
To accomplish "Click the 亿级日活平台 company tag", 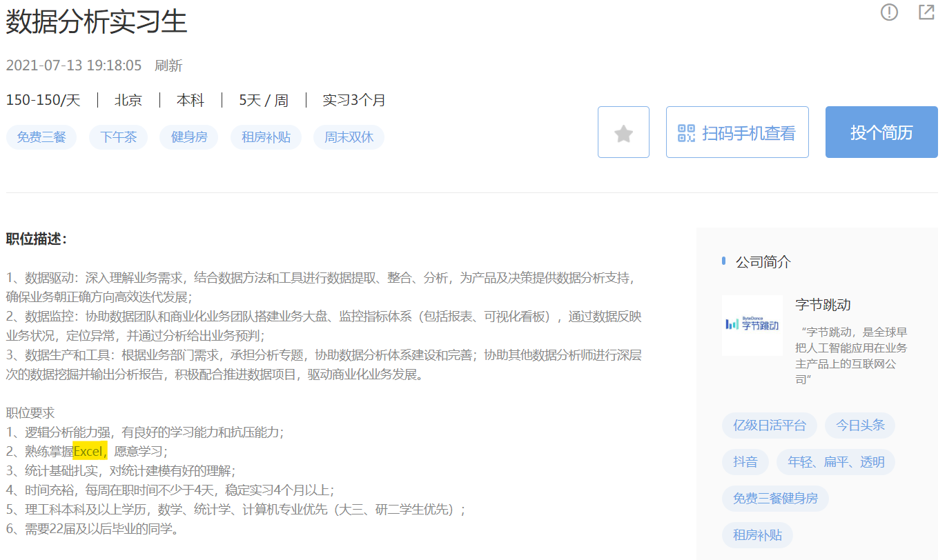I will coord(769,426).
